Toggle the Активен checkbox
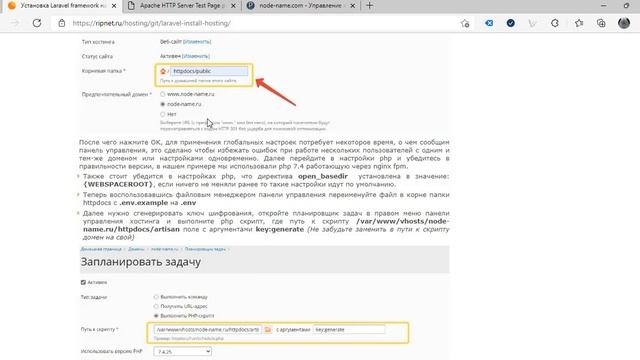Screen dimensions: 640x360 (x=83, y=282)
